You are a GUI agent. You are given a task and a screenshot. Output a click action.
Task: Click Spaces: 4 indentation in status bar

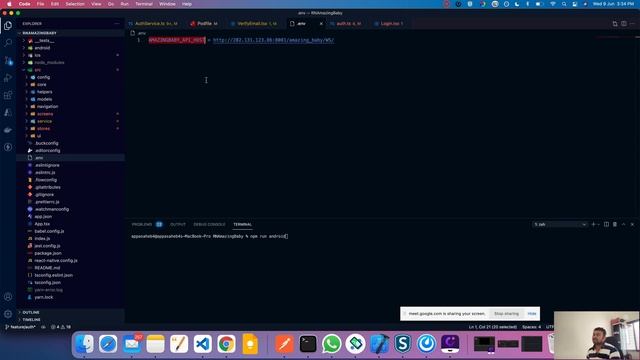[531, 327]
